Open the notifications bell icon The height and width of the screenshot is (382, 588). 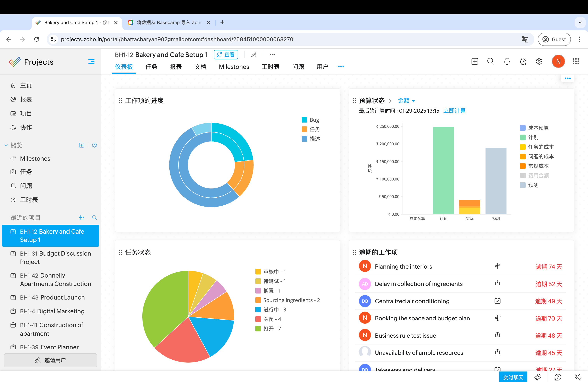507,61
